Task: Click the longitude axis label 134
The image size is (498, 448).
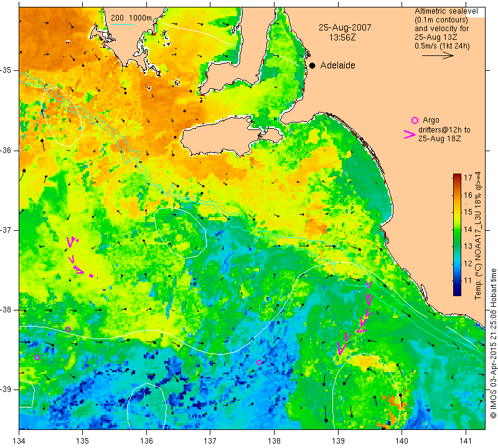Action: point(19,441)
